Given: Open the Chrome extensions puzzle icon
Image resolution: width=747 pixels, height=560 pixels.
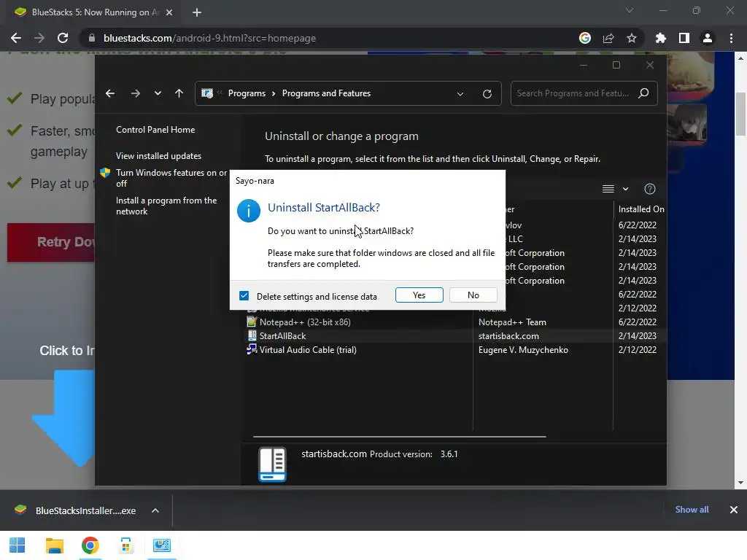Looking at the screenshot, I should coord(660,38).
